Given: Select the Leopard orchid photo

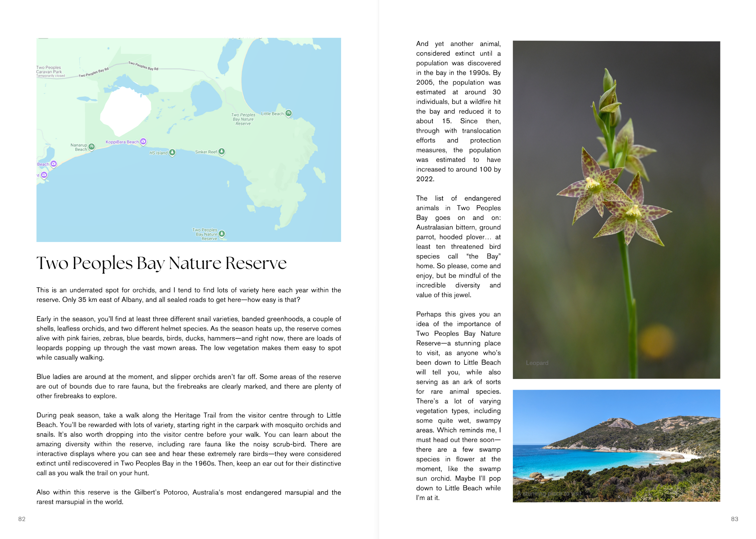Looking at the screenshot, I should [x=616, y=209].
